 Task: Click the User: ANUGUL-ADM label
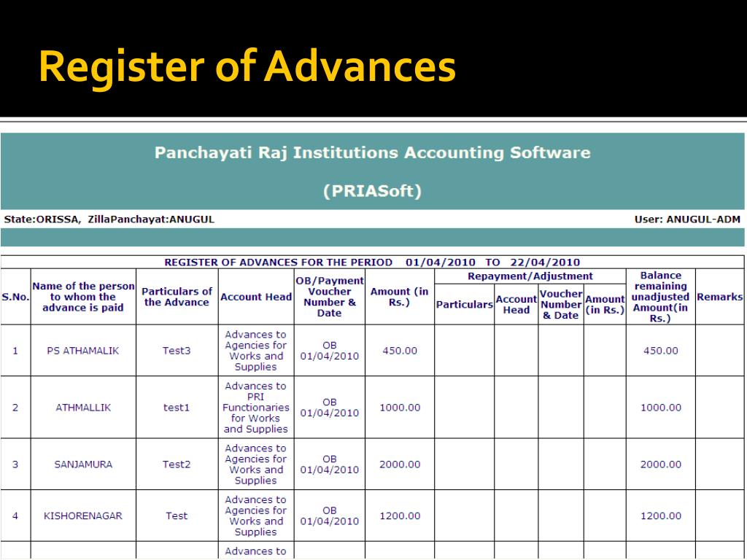coord(687,219)
